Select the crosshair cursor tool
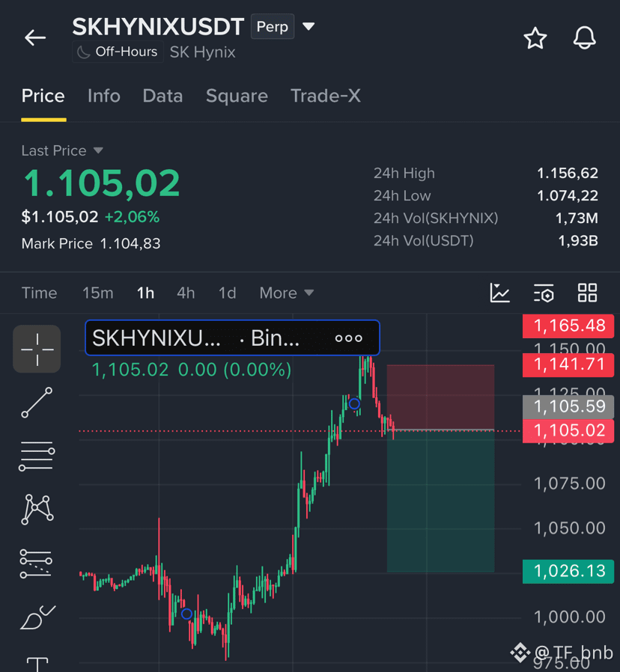Viewport: 620px width, 672px height. click(37, 349)
